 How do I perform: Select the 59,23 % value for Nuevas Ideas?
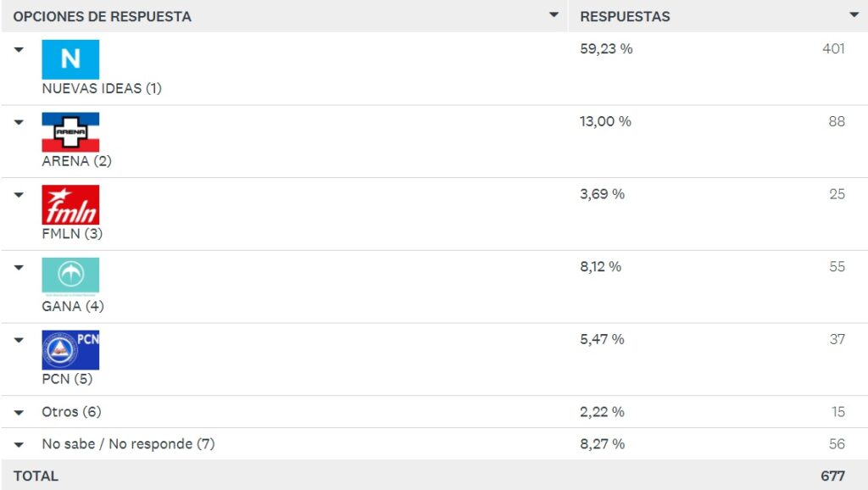coord(606,48)
